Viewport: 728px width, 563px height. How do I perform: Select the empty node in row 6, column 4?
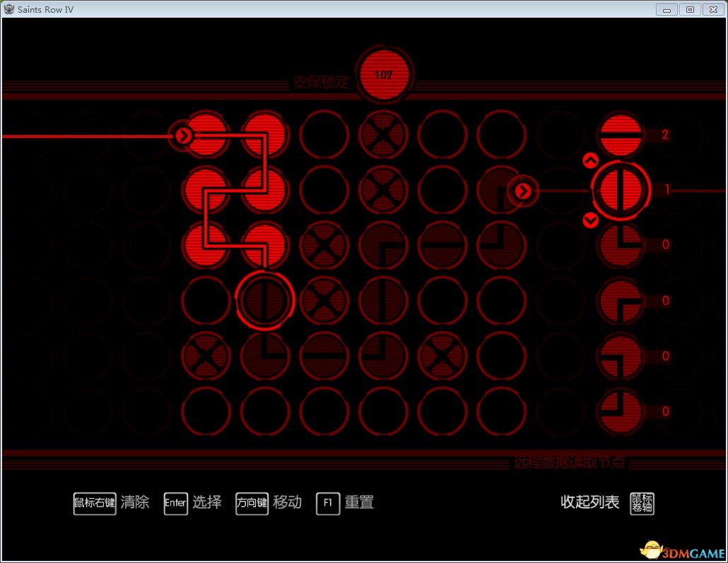point(384,411)
